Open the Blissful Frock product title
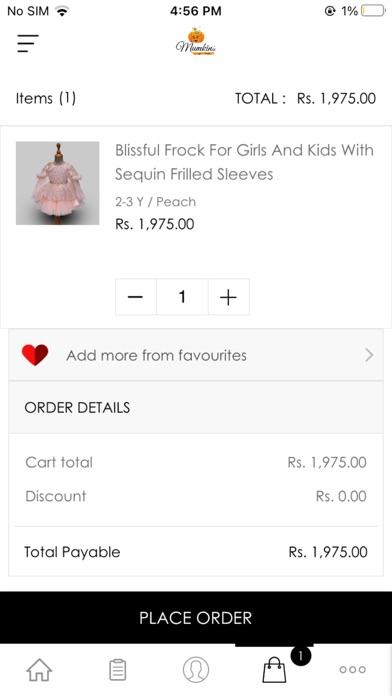 244,162
